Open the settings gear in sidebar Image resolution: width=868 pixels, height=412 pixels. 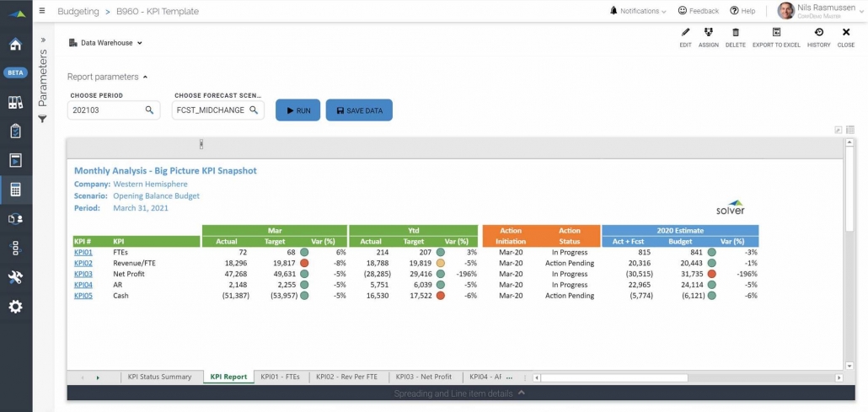(x=15, y=307)
